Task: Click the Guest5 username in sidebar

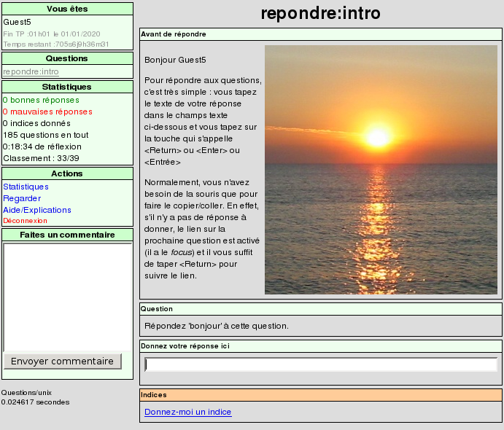Action: pos(17,22)
